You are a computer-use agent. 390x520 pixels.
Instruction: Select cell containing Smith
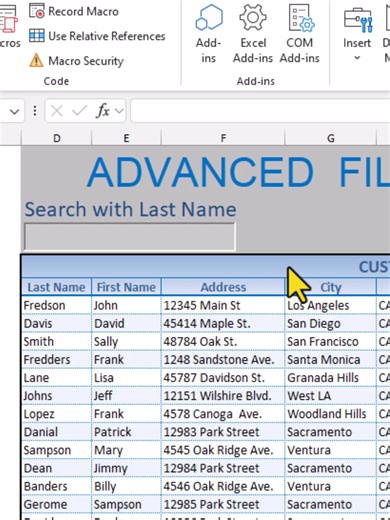pyautogui.click(x=56, y=342)
